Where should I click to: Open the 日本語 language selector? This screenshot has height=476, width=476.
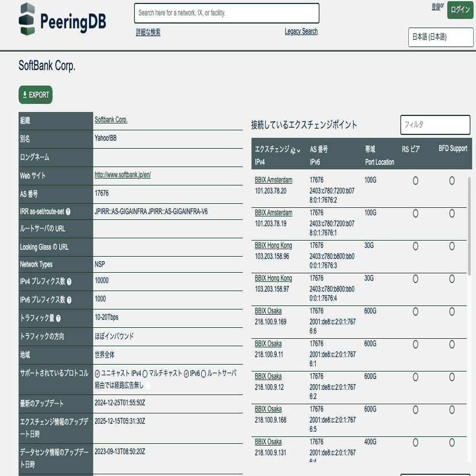pyautogui.click(x=440, y=37)
